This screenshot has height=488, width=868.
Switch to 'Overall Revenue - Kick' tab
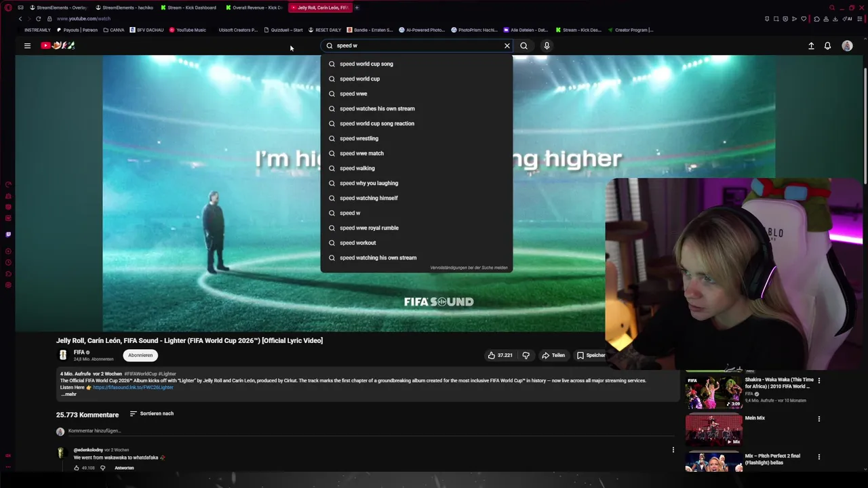(256, 7)
